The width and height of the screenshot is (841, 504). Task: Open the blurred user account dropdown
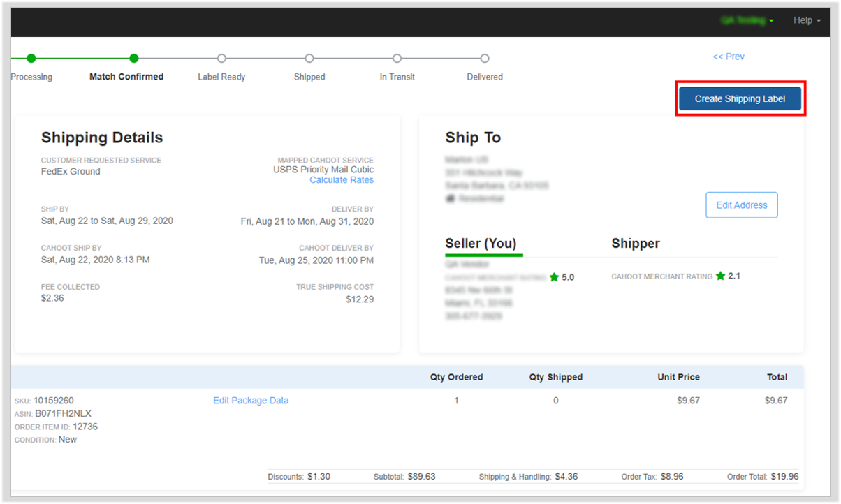click(x=747, y=20)
